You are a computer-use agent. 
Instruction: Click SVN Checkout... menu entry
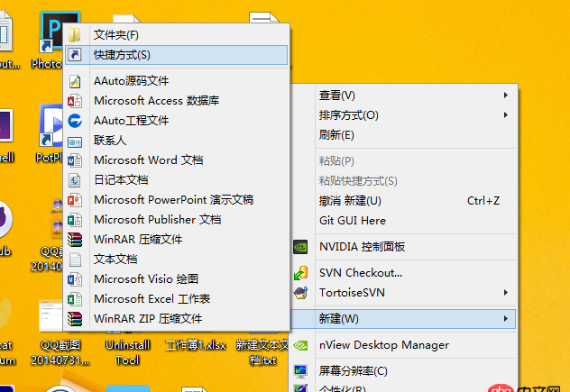click(403, 273)
